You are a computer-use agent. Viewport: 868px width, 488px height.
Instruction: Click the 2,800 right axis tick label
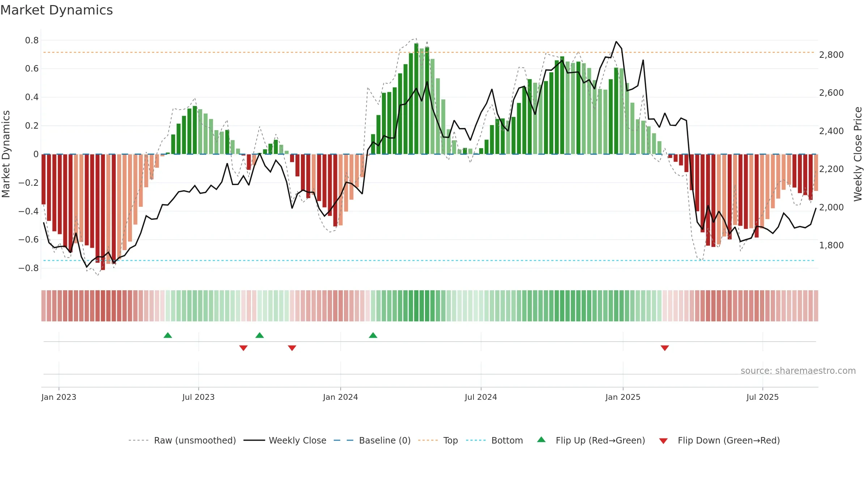[x=831, y=55]
